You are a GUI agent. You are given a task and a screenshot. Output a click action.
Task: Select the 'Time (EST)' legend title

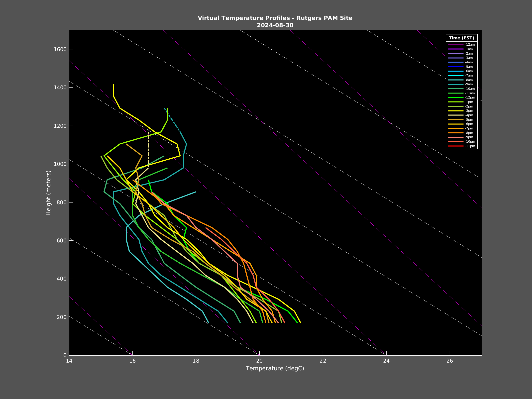click(461, 38)
